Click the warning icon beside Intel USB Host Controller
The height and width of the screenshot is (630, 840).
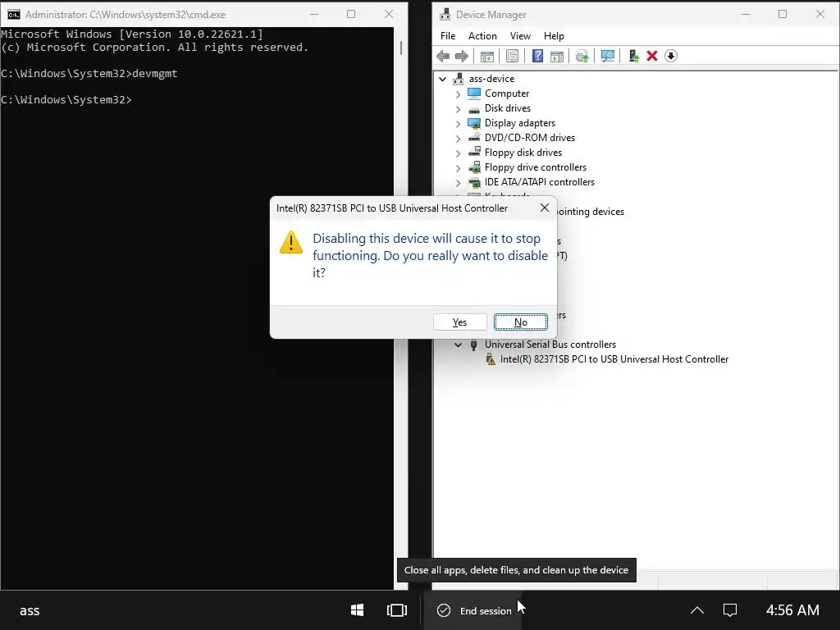coord(491,359)
